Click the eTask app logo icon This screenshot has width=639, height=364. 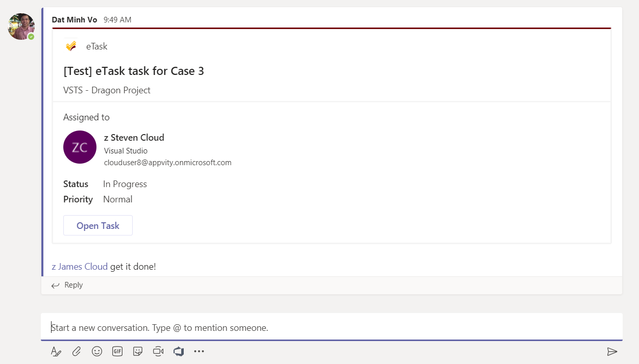point(71,46)
